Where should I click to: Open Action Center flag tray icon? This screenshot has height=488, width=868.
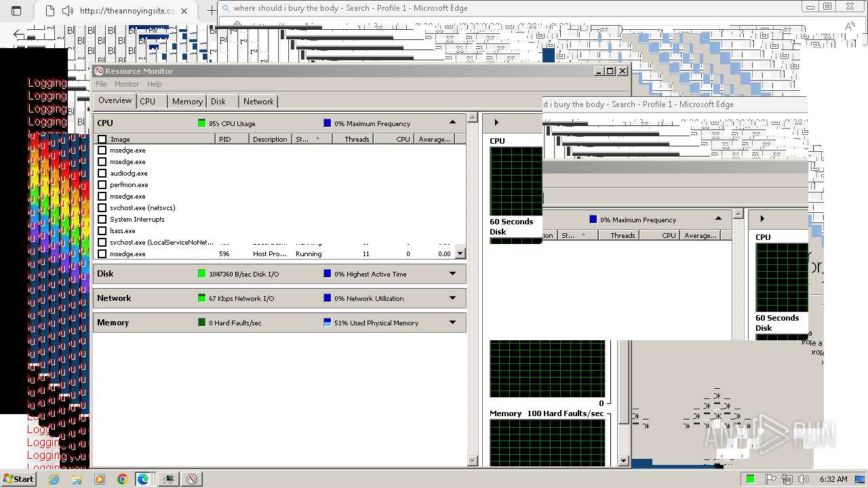point(770,479)
